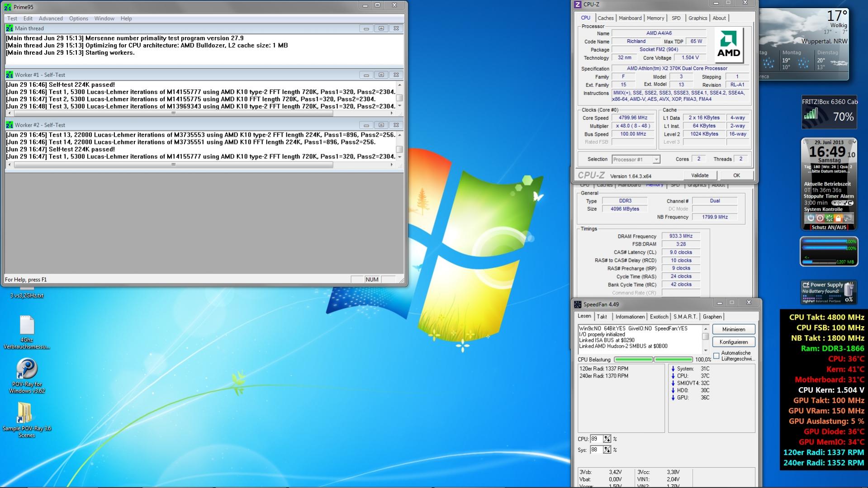
Task: Click the OK button in CPU-Z
Action: (736, 175)
